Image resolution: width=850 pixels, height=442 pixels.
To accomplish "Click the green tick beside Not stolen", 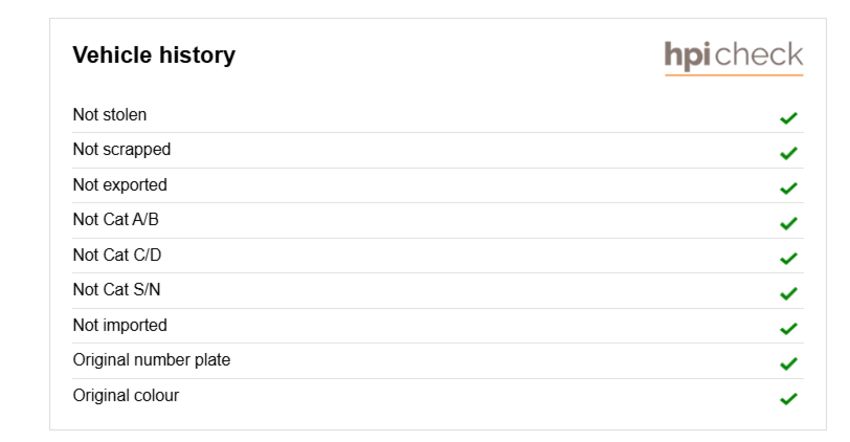I will click(788, 118).
